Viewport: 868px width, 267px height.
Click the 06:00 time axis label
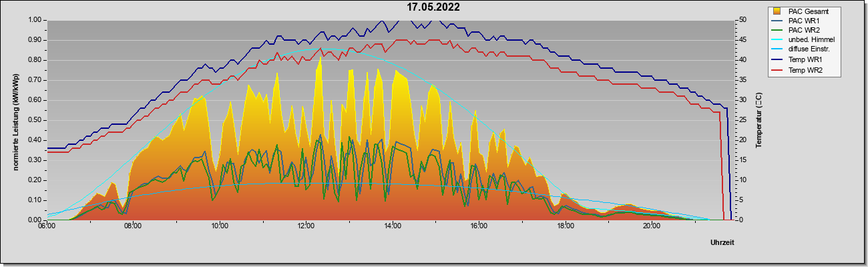click(47, 226)
